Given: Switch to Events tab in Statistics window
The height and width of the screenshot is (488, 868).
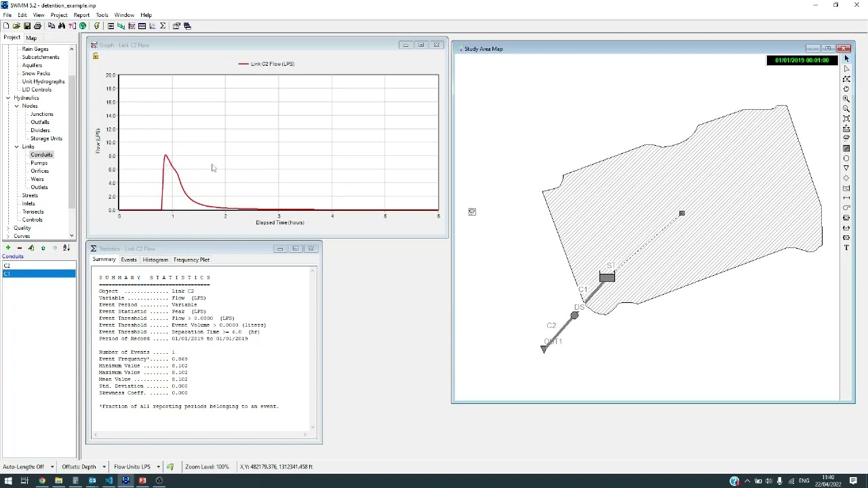Looking at the screenshot, I should click(128, 260).
